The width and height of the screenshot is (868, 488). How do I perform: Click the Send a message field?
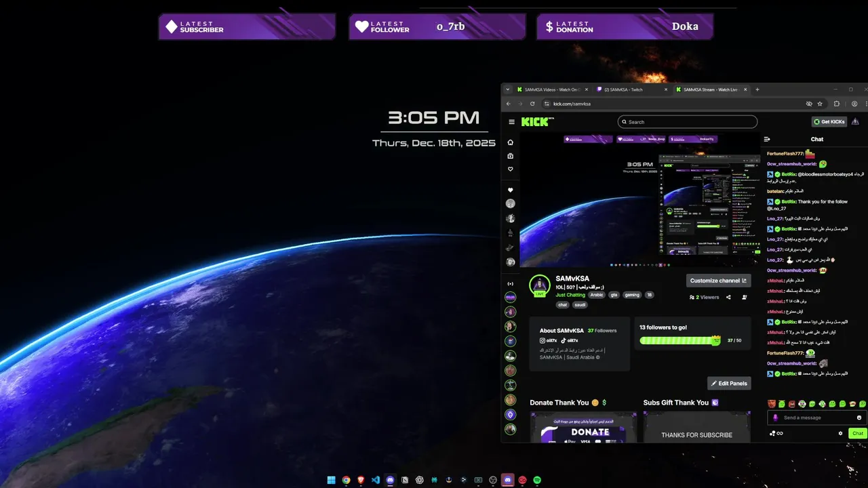pyautogui.click(x=816, y=418)
